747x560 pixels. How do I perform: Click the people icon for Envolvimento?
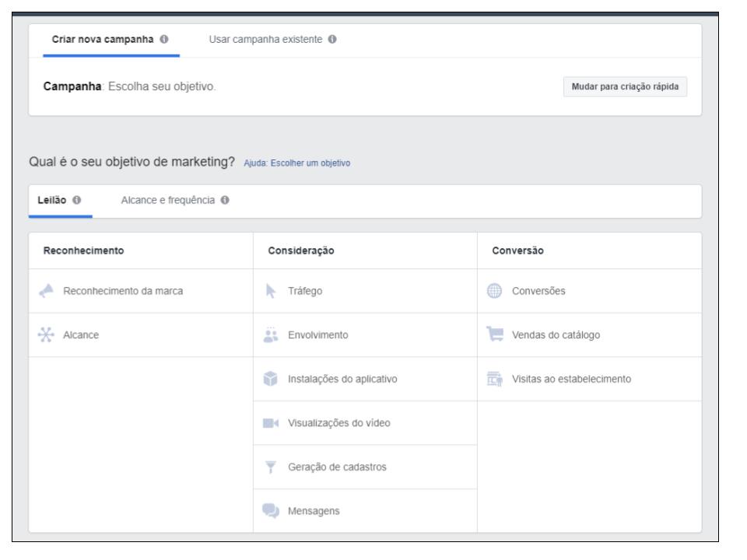coord(271,335)
